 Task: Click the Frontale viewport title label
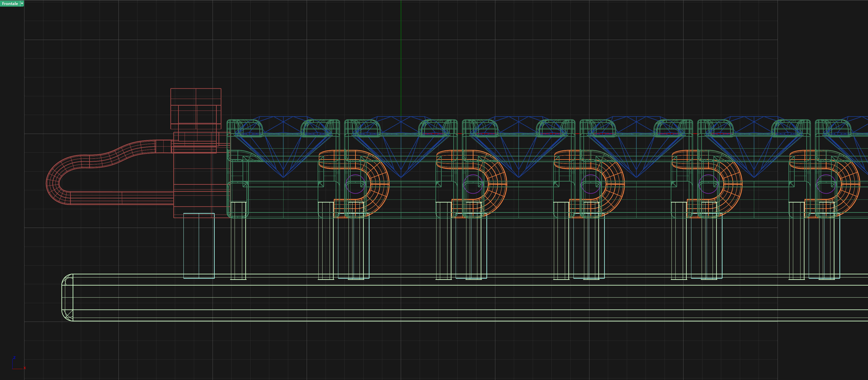(10, 3)
